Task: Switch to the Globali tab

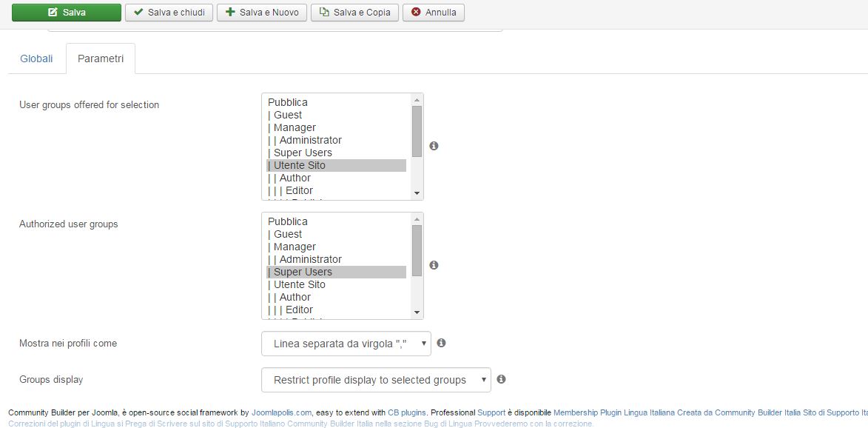Action: [x=37, y=58]
